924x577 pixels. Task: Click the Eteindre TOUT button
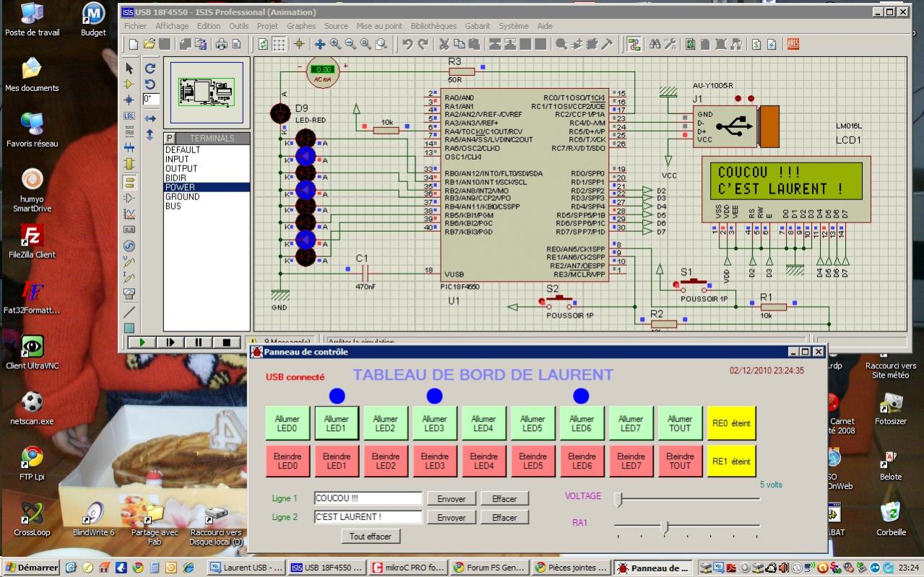click(680, 461)
